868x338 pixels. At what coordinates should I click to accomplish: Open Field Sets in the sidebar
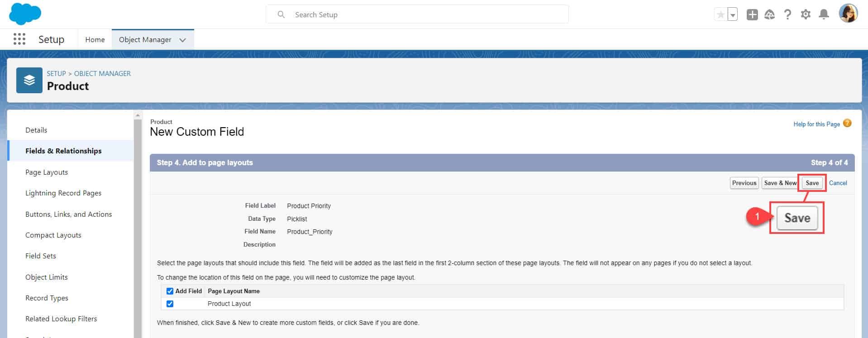41,256
